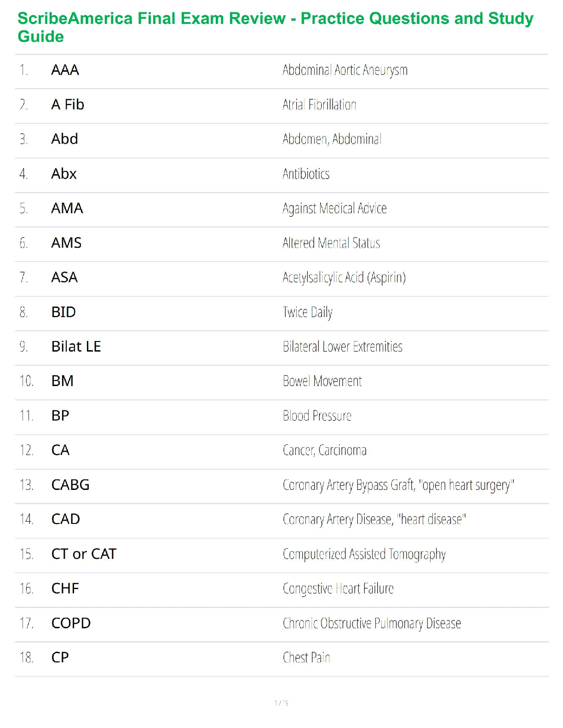Select the A Fib abbreviation
563x728 pixels.
(68, 105)
